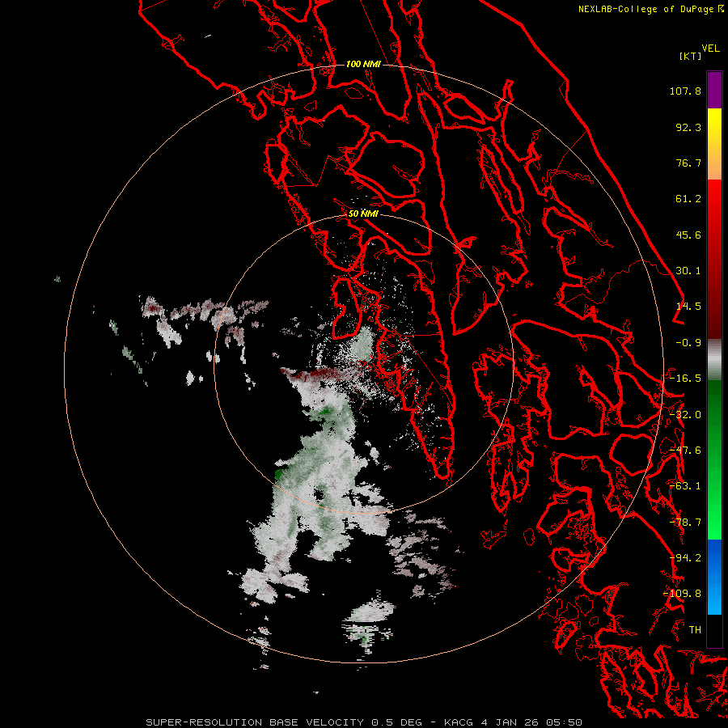Select the -109.8 scale value
The image size is (728, 728).
(x=682, y=594)
